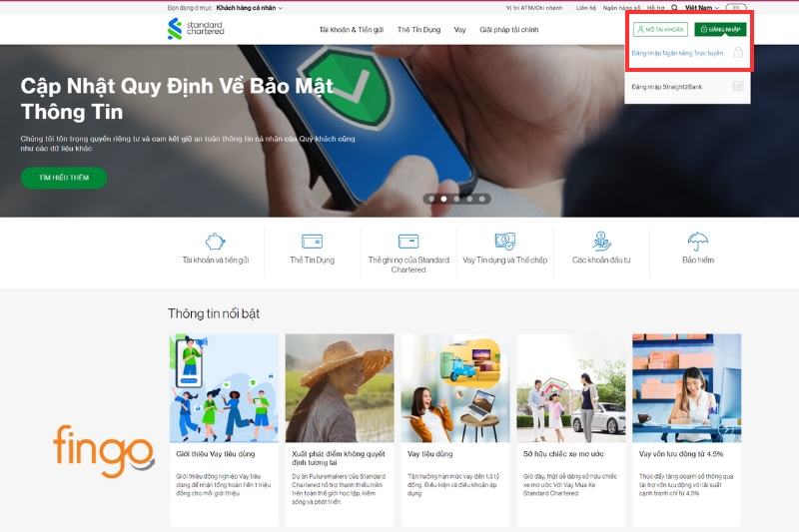Screen dimensions: 799x532
Task: Open the Đăng nhập Straight2Bank link
Action: (666, 87)
